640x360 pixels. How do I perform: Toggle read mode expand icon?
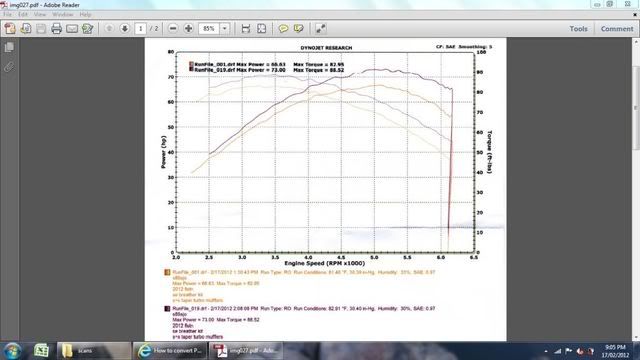pos(320,29)
